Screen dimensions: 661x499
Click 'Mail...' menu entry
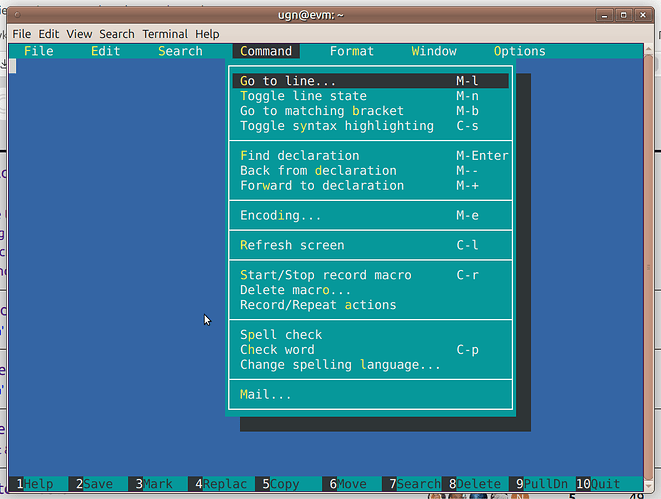click(x=266, y=394)
